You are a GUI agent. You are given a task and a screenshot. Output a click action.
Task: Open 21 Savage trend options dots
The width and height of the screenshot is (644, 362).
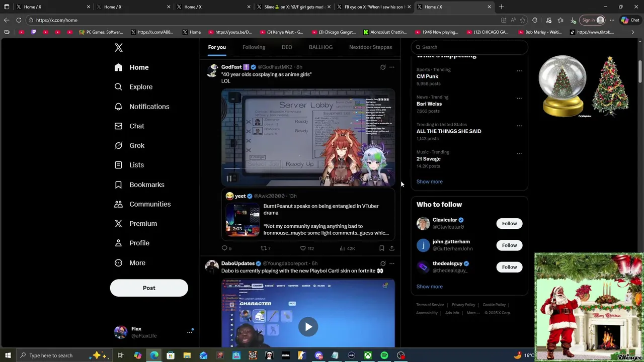(519, 153)
